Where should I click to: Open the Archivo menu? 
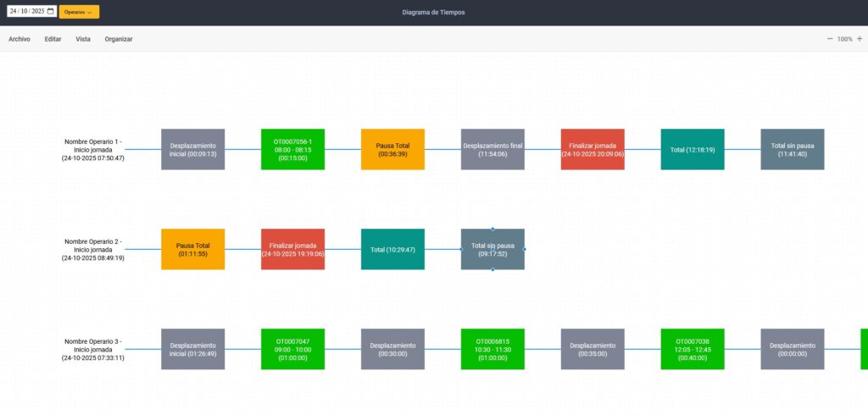(x=19, y=39)
